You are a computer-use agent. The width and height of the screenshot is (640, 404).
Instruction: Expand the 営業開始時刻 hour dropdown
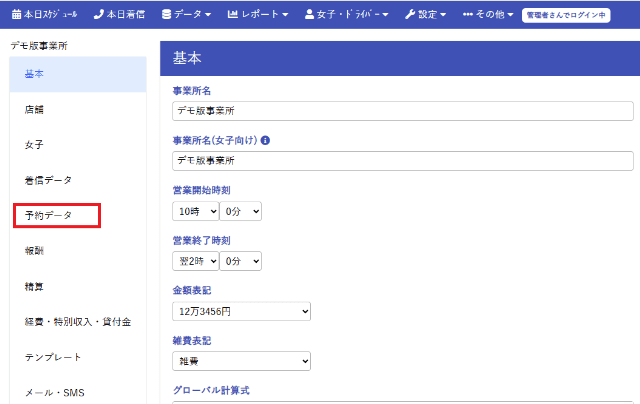click(x=194, y=211)
